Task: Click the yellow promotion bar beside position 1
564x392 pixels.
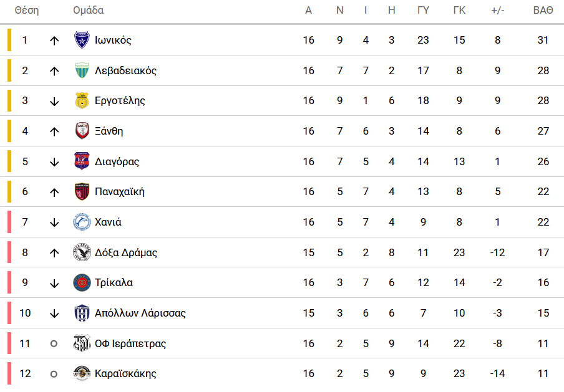Action: [x=9, y=40]
